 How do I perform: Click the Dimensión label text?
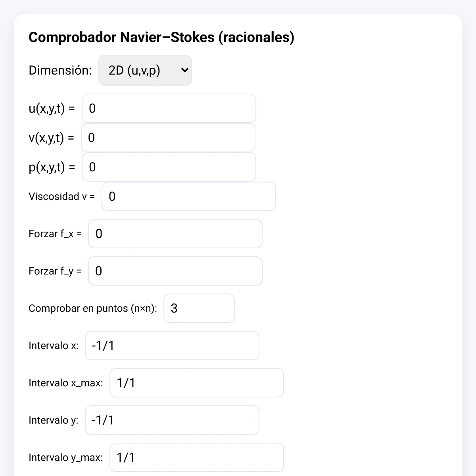(60, 70)
